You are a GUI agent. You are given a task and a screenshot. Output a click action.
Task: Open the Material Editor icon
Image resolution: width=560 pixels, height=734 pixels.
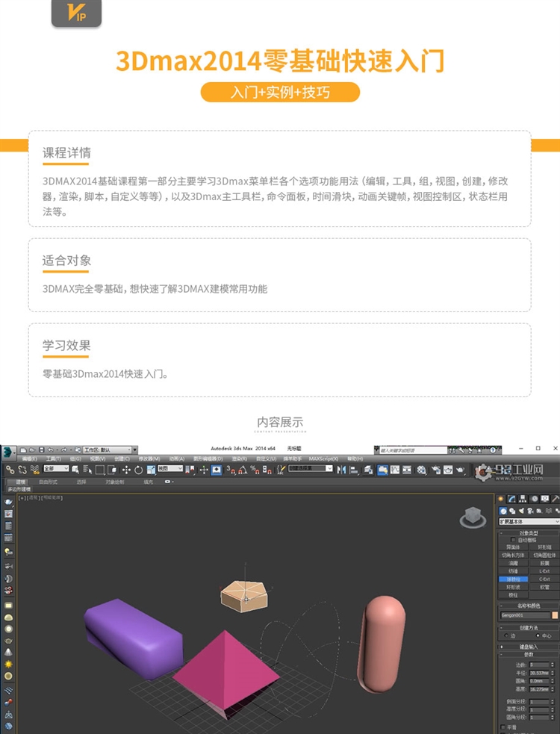421,470
